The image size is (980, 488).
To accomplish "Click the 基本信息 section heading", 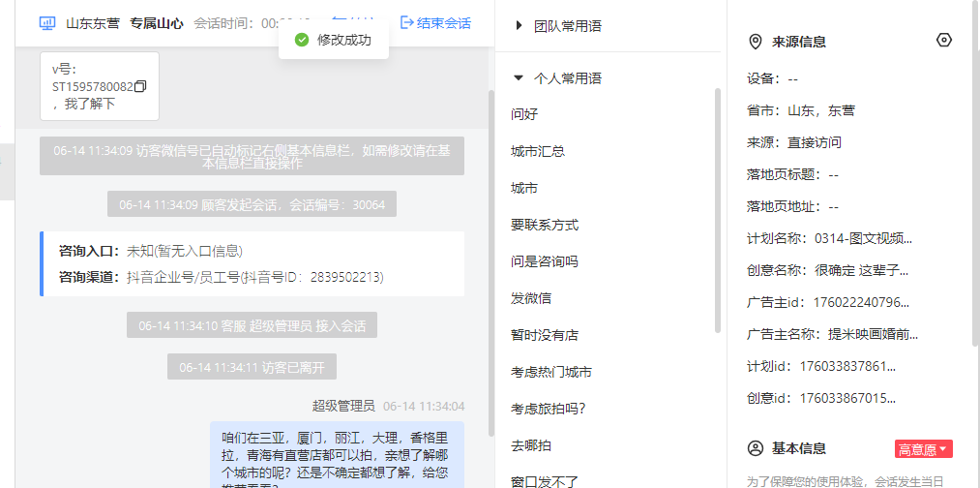I will [x=799, y=448].
